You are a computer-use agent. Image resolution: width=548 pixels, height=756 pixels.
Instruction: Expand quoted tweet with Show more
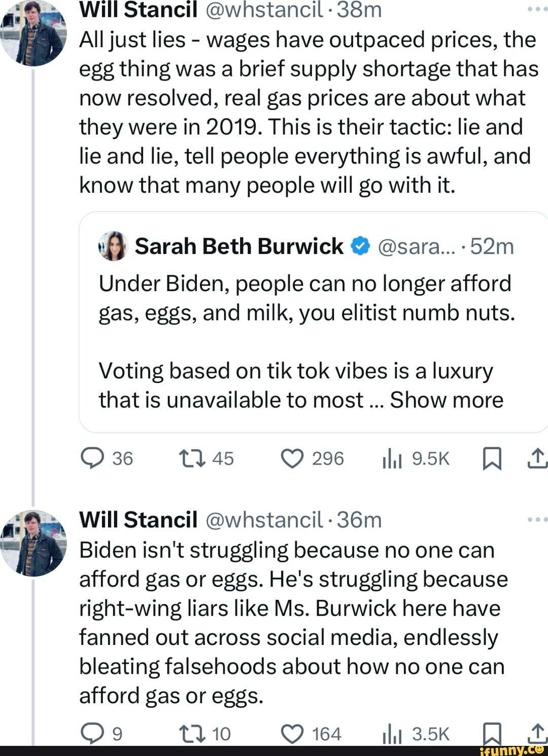(447, 400)
